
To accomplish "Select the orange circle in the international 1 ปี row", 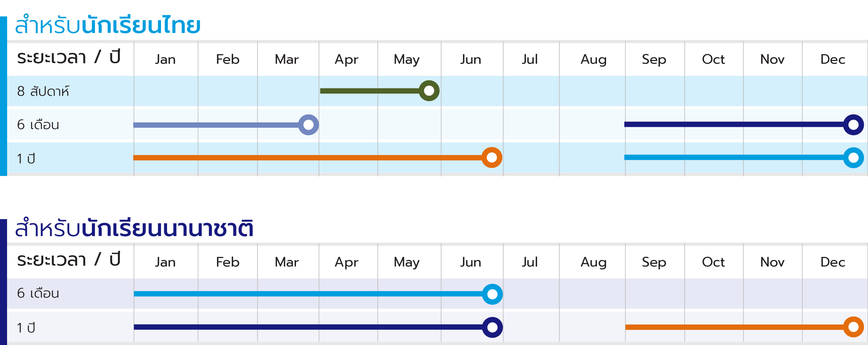I will [x=853, y=327].
